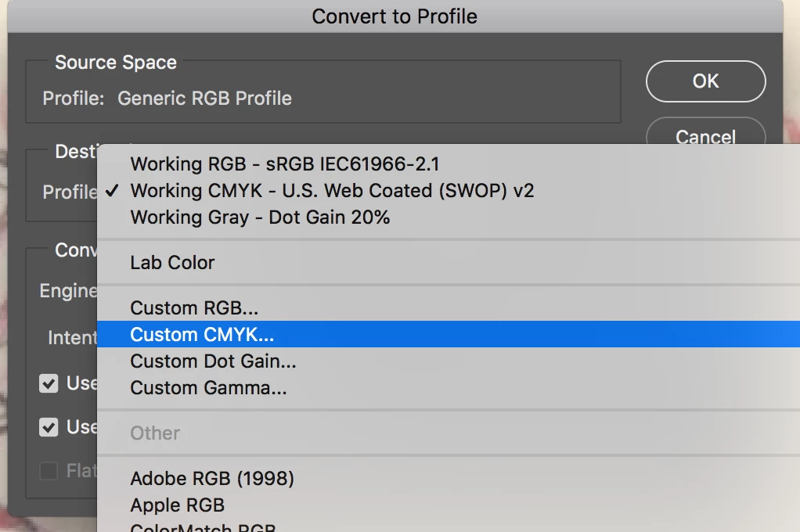This screenshot has height=532, width=800.
Task: Select Working RGB - sRGB IEC61966-2.1
Action: click(284, 164)
